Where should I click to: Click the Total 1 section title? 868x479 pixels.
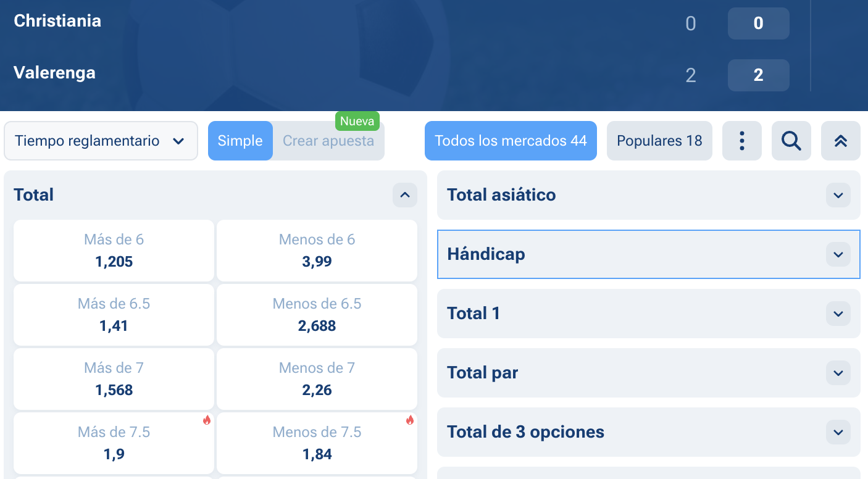(x=474, y=314)
